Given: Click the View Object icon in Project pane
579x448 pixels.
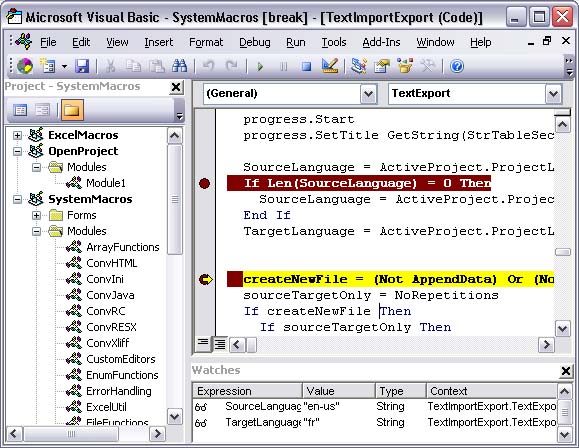Looking at the screenshot, I should (x=42, y=110).
